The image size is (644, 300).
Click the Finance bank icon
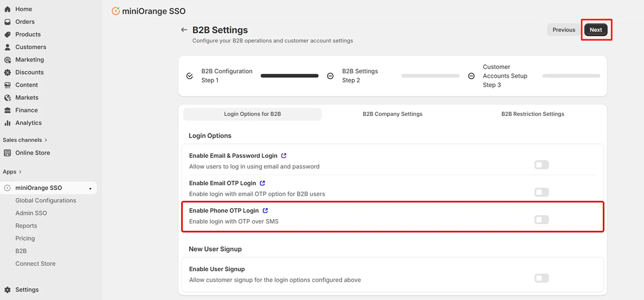click(x=7, y=110)
